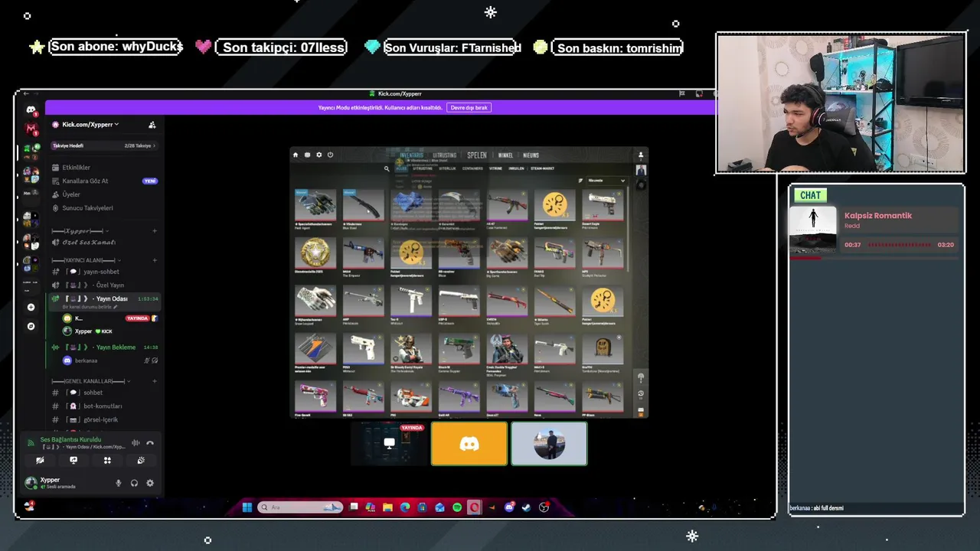Switch to UITRUSTING main tab
This screenshot has width=980, height=551.
444,155
